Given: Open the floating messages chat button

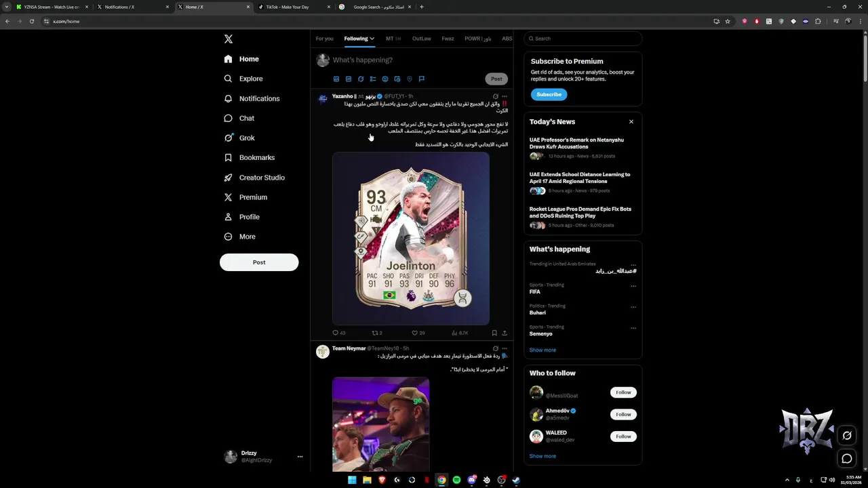Looking at the screenshot, I should (x=847, y=459).
